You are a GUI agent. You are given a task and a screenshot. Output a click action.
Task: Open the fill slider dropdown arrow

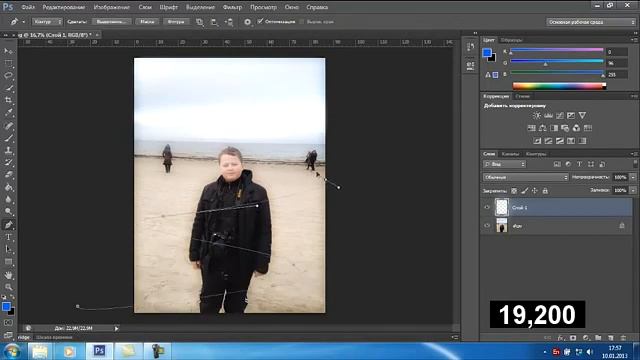633,190
